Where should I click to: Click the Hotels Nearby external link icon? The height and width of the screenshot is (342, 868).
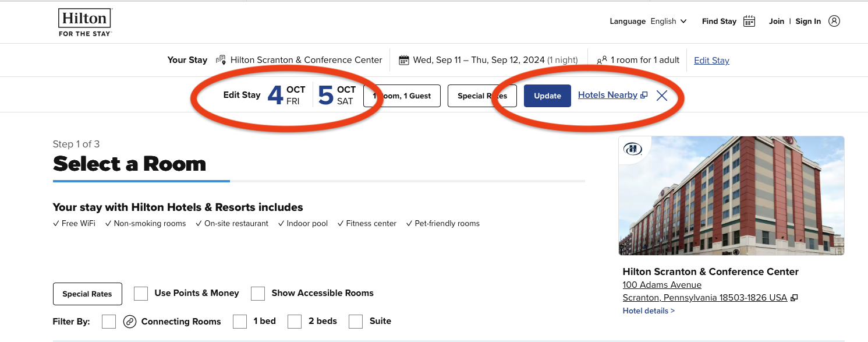point(644,96)
